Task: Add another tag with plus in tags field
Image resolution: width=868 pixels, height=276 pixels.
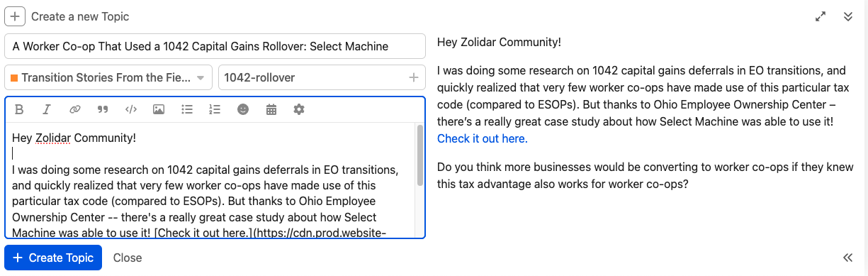Action: 414,77
